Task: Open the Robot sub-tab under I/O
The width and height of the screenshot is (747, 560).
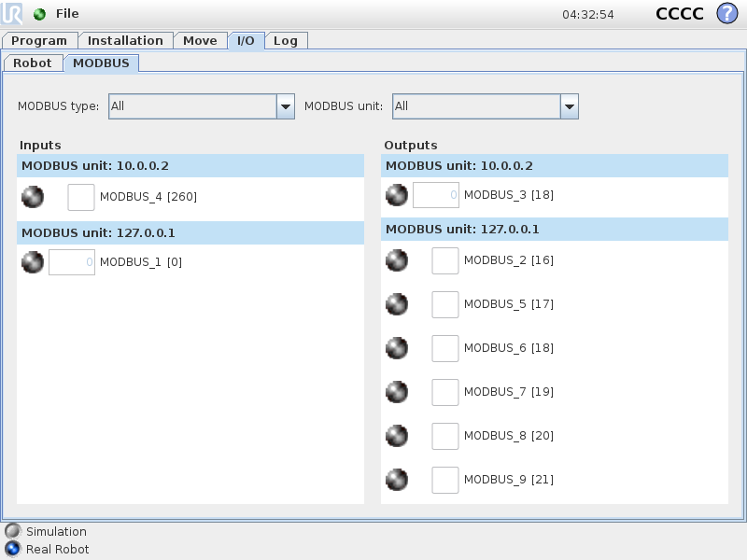Action: click(33, 63)
